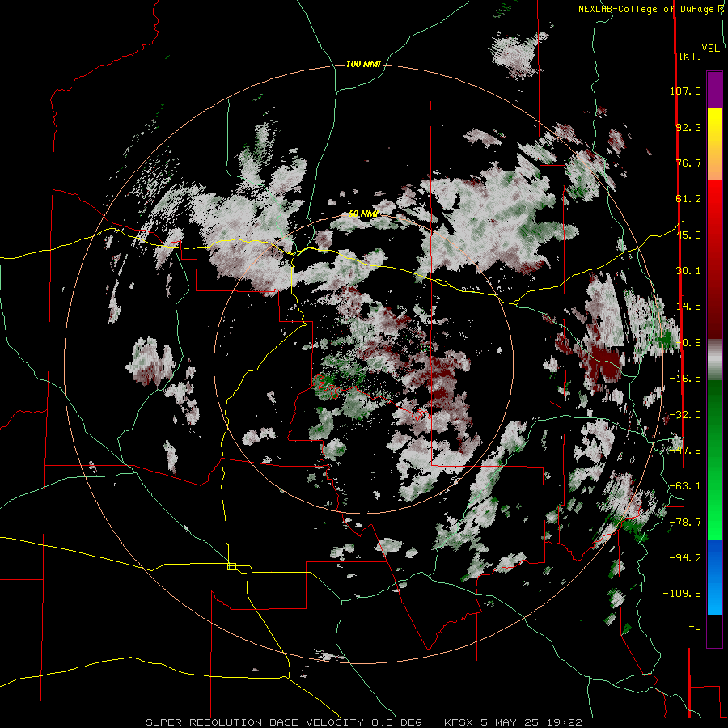Image resolution: width=728 pixels, height=728 pixels.
Task: Select the yellow-orange segment of velocity scale
Action: pos(714,144)
